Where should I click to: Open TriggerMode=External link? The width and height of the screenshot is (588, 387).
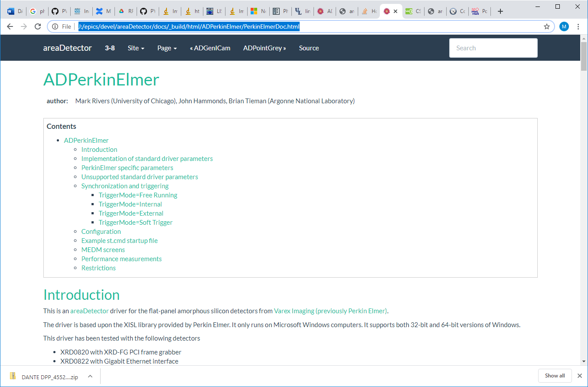click(131, 213)
